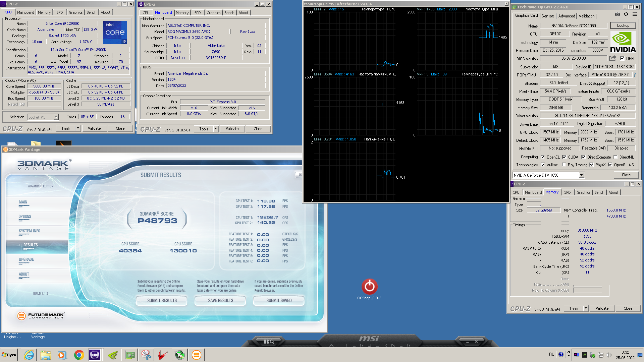Click the Show Desktop button at taskbar end
This screenshot has height=362, width=644.
point(640,355)
